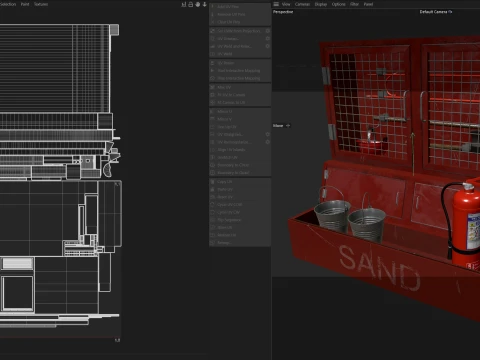Choose Copy UV command
This screenshot has height=360, width=480.
click(240, 182)
